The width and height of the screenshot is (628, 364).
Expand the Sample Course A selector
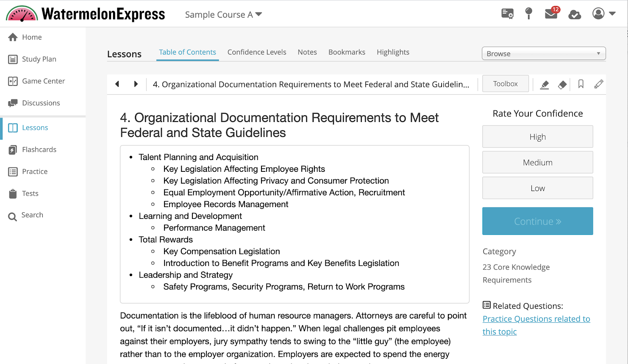tap(223, 15)
